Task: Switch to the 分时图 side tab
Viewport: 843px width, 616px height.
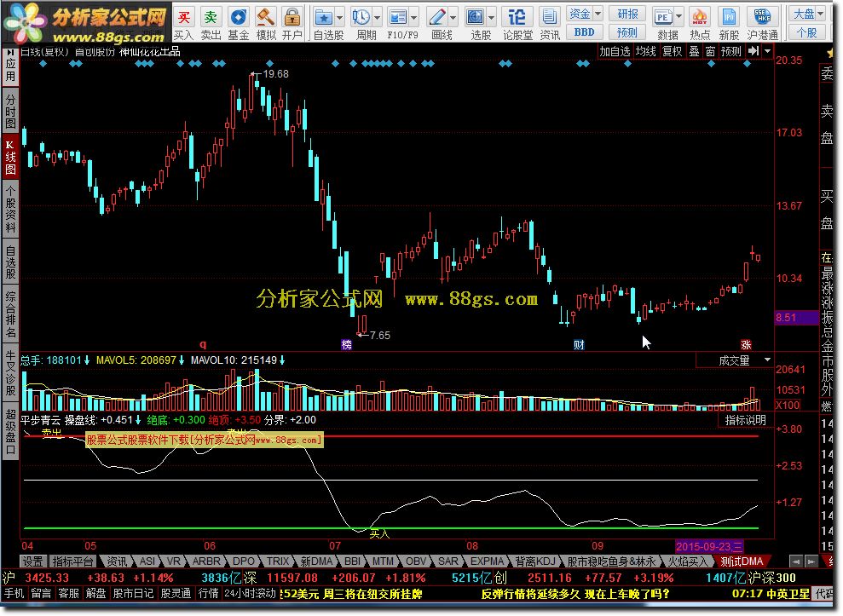Action: click(x=9, y=112)
